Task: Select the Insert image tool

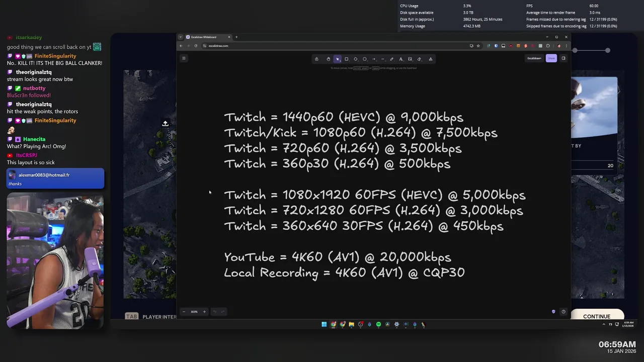Action: [410, 59]
